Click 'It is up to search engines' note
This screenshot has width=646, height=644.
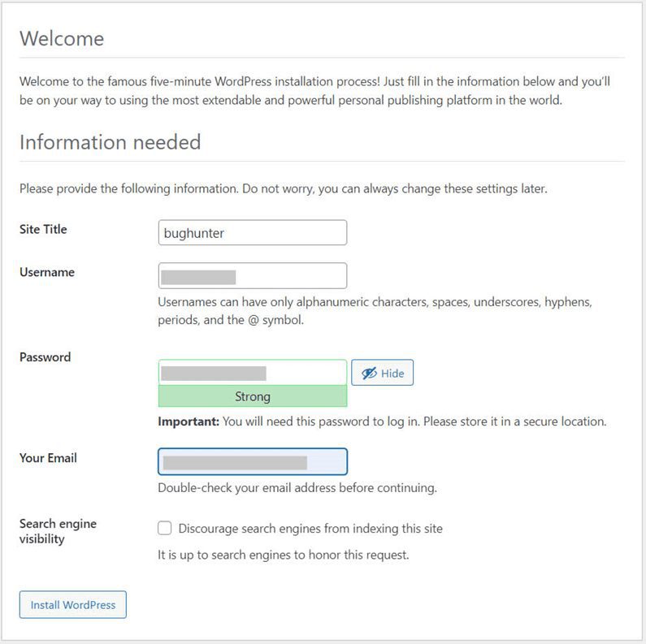(284, 555)
